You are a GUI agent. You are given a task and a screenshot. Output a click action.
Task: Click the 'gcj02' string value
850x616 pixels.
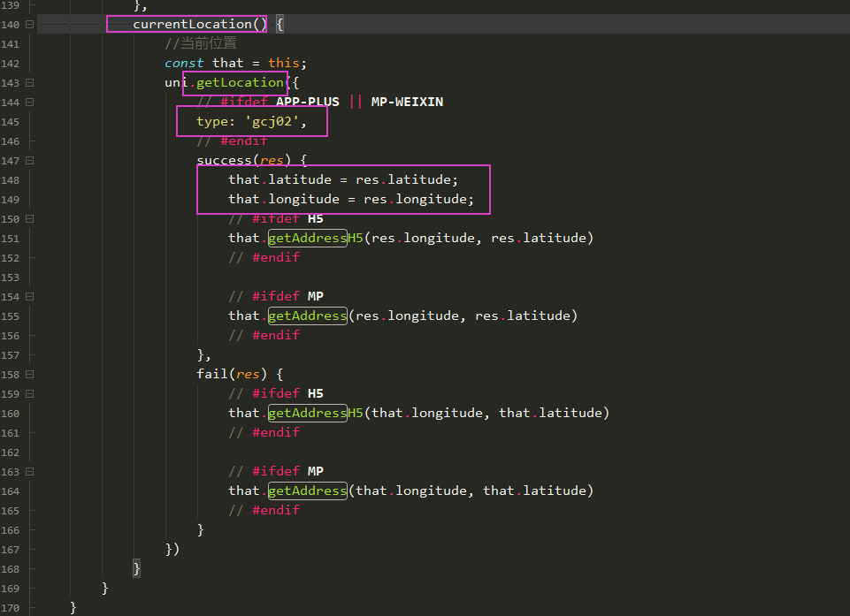tap(272, 122)
